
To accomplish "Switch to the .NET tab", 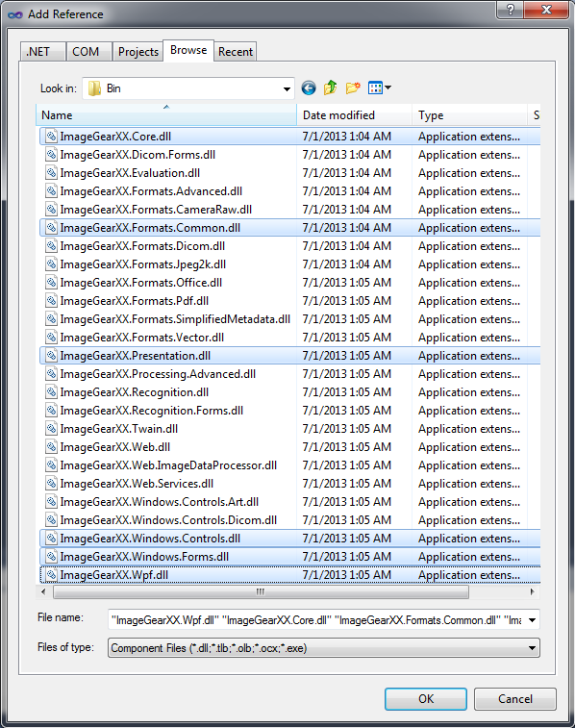I will [42, 52].
